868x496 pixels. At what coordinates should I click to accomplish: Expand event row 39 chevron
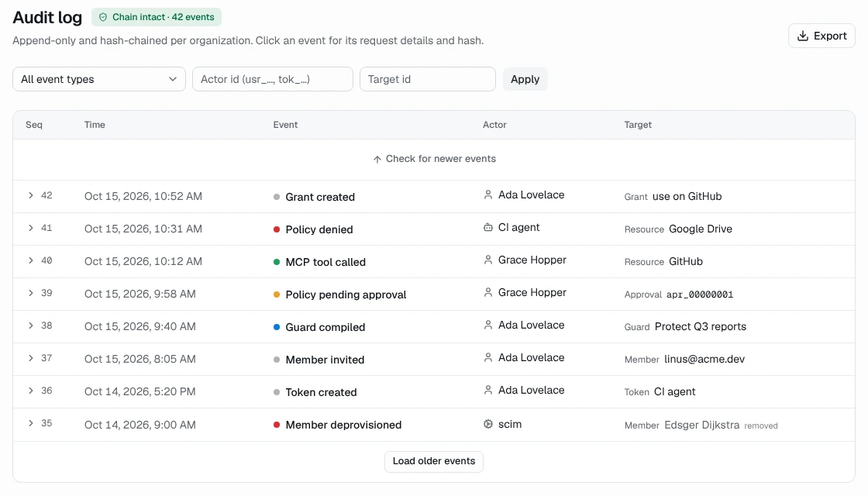(x=30, y=293)
